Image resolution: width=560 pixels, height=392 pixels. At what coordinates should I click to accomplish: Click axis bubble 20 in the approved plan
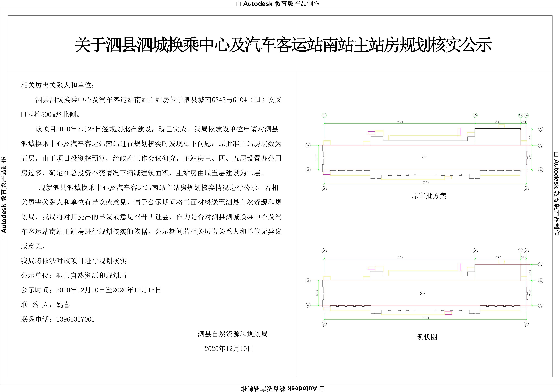coord(526,115)
